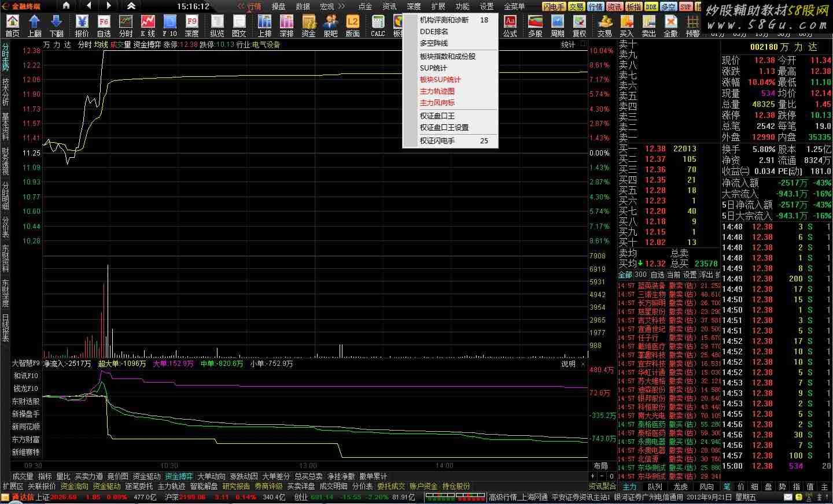Open the 行情 menu
The width and height of the screenshot is (833, 504).
pyautogui.click(x=255, y=6)
